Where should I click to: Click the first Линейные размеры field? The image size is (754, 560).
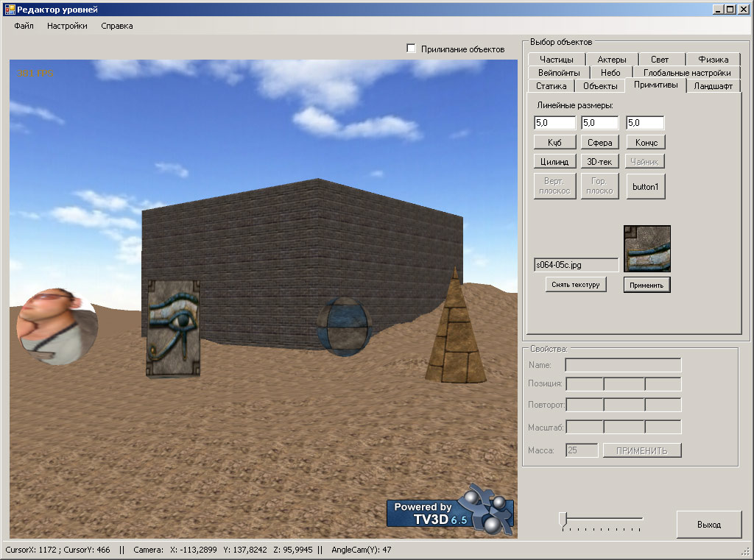pyautogui.click(x=554, y=123)
